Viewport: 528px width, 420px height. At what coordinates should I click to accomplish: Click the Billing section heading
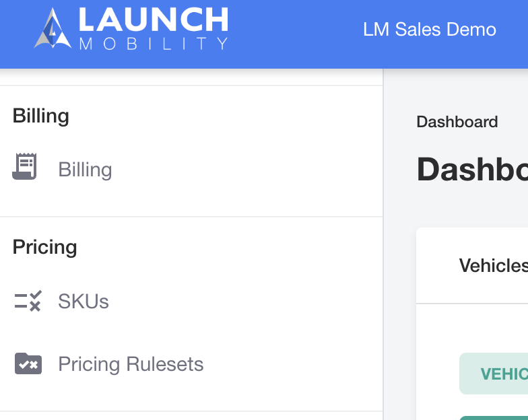(x=40, y=116)
